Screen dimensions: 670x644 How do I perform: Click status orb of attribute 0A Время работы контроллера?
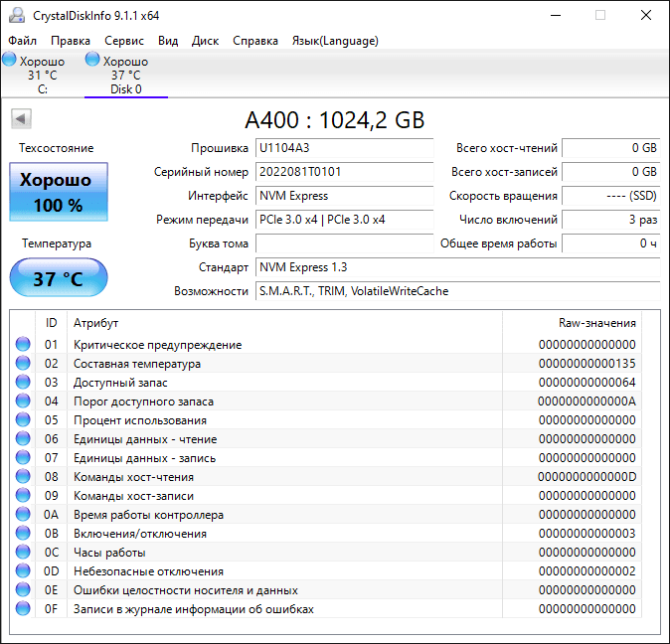[x=23, y=514]
